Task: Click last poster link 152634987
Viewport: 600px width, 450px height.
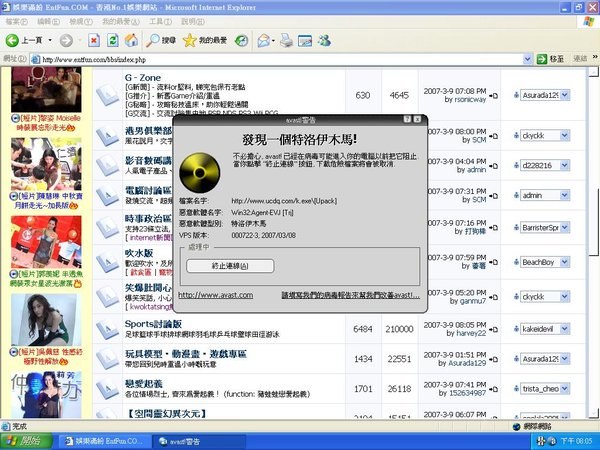Action: [467, 393]
